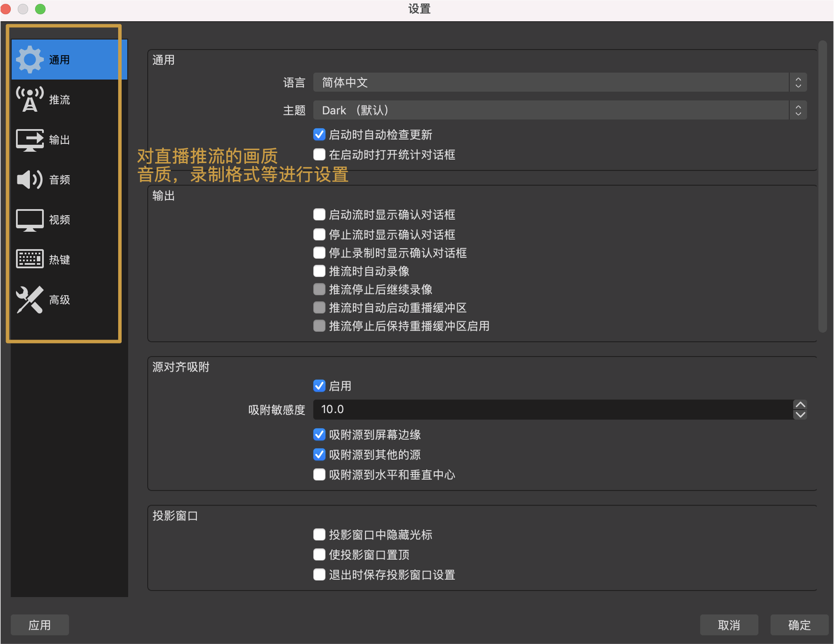Image resolution: width=834 pixels, height=644 pixels.
Task: Increase 吸附敏感度 with the up arrow
Action: [x=800, y=405]
